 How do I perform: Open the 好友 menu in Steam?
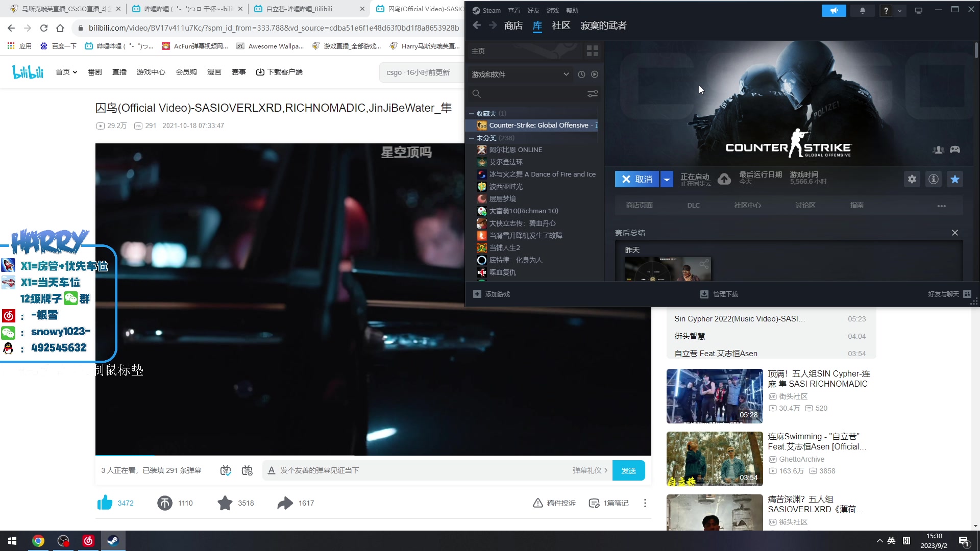pos(533,11)
